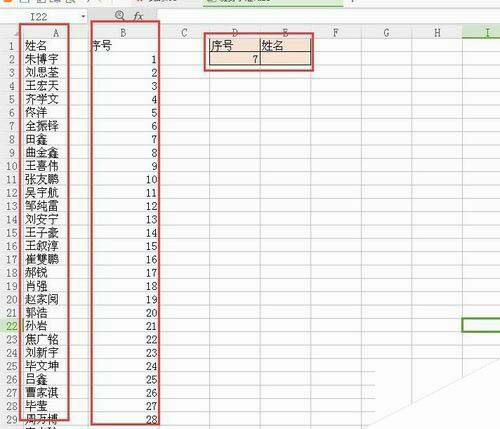Select the name 张友鹏

42,179
